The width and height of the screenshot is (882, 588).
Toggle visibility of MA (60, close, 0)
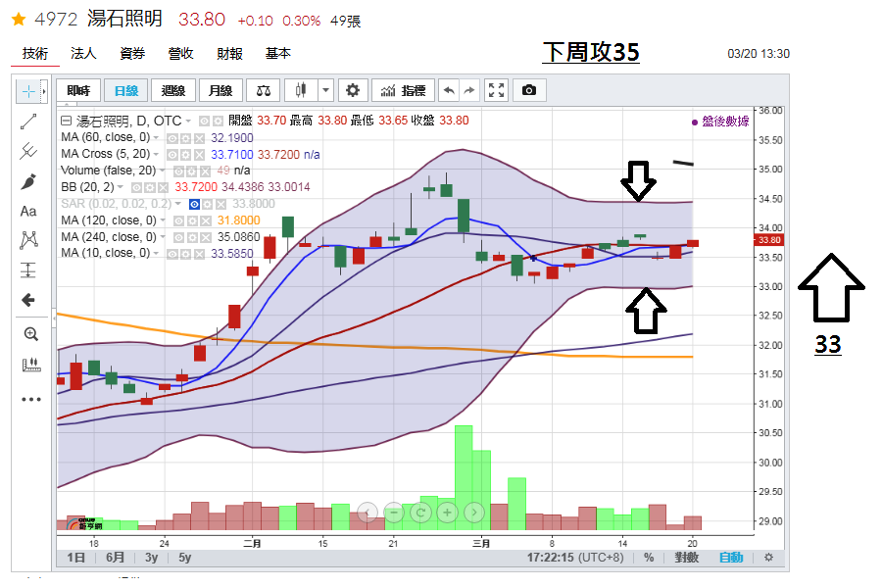click(x=172, y=138)
